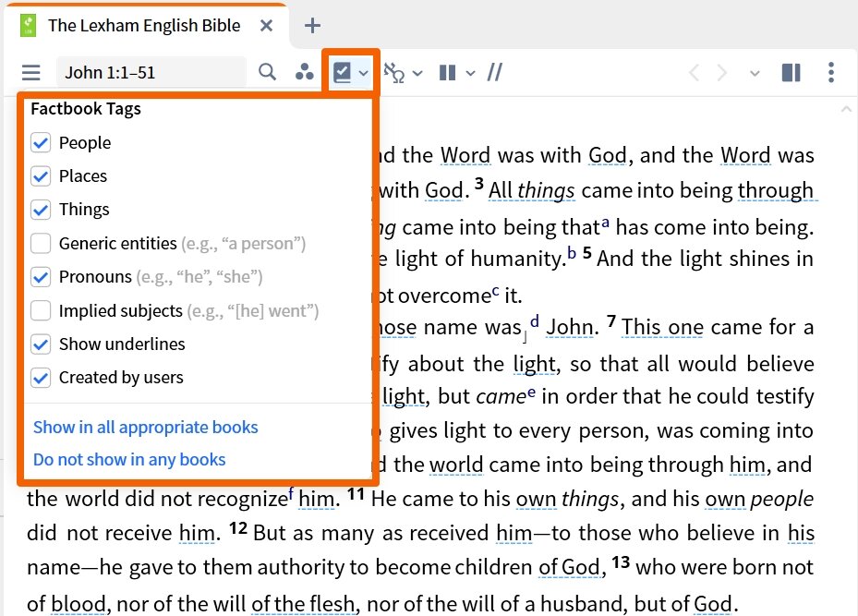This screenshot has height=616, width=858.
Task: Open footnote e after 'came'
Action: (531, 392)
